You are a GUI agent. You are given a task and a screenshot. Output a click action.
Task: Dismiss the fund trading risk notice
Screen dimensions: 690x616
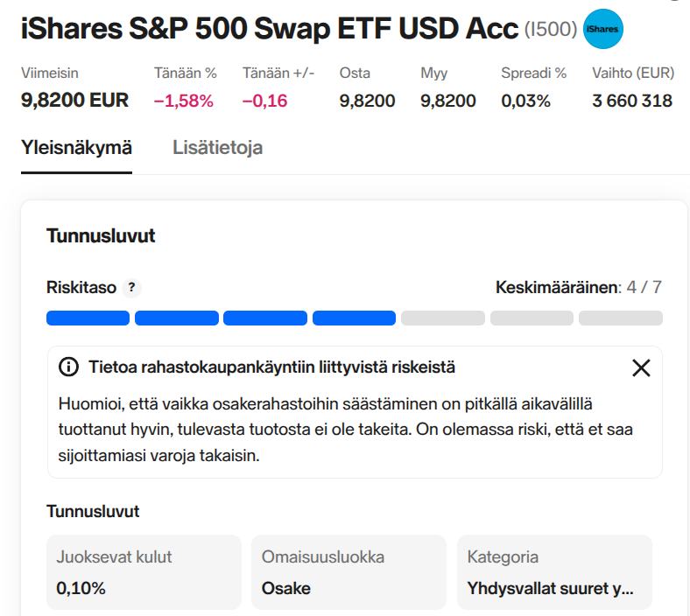click(x=641, y=368)
